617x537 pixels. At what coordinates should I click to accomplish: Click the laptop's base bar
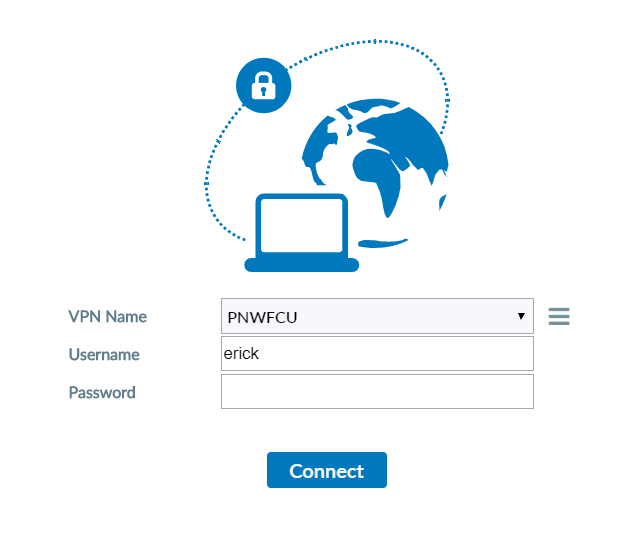point(301,265)
